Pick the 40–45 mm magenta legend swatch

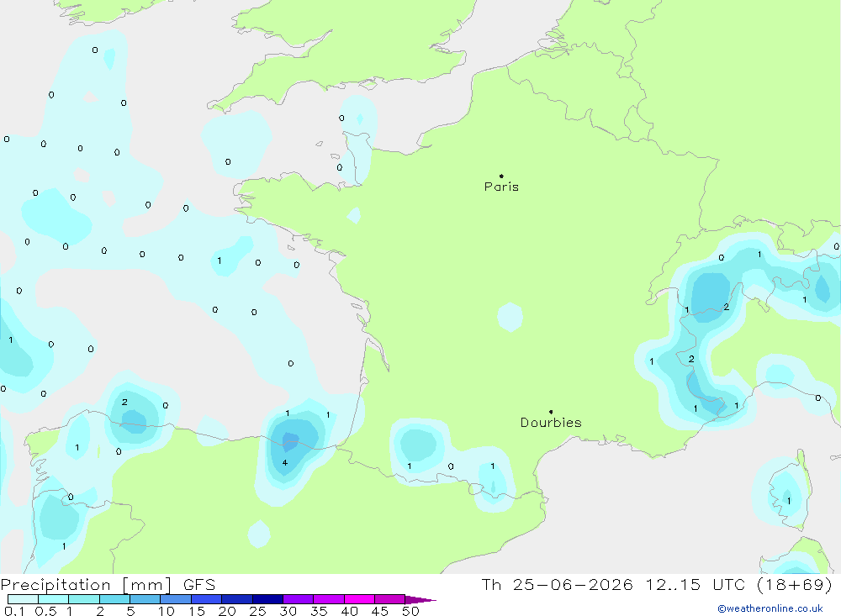pos(359,599)
